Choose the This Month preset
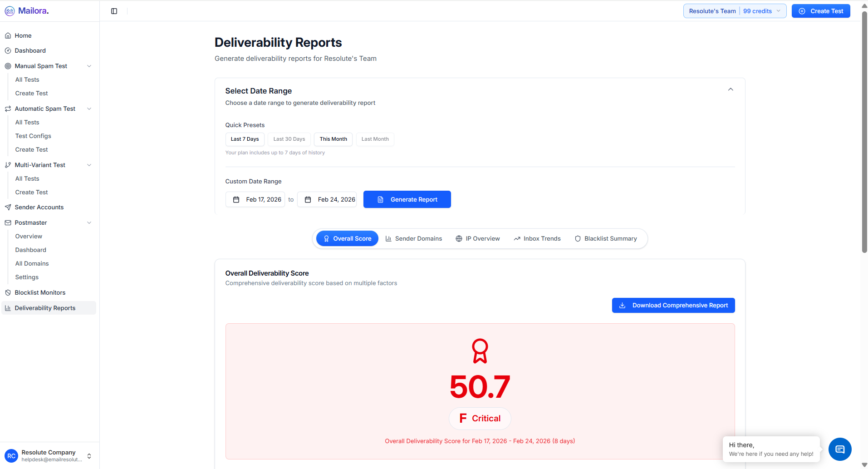The height and width of the screenshot is (469, 868). [x=333, y=139]
